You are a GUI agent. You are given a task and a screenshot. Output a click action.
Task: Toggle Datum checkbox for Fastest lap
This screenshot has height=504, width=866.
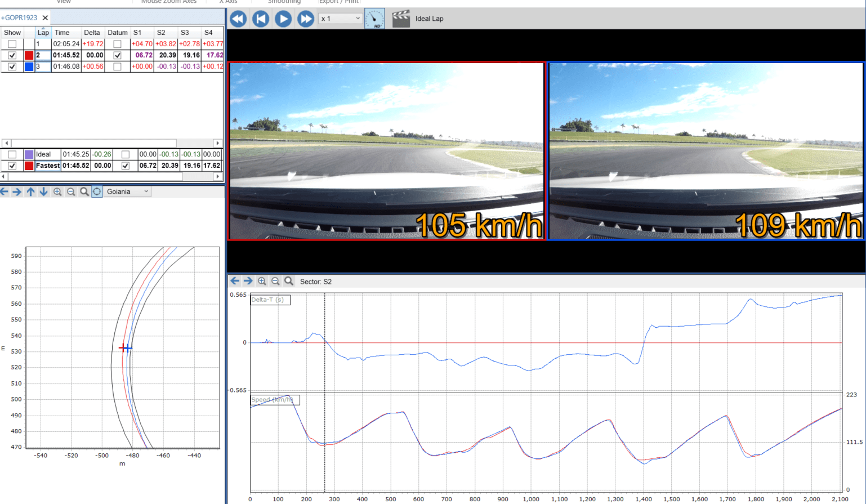(126, 166)
